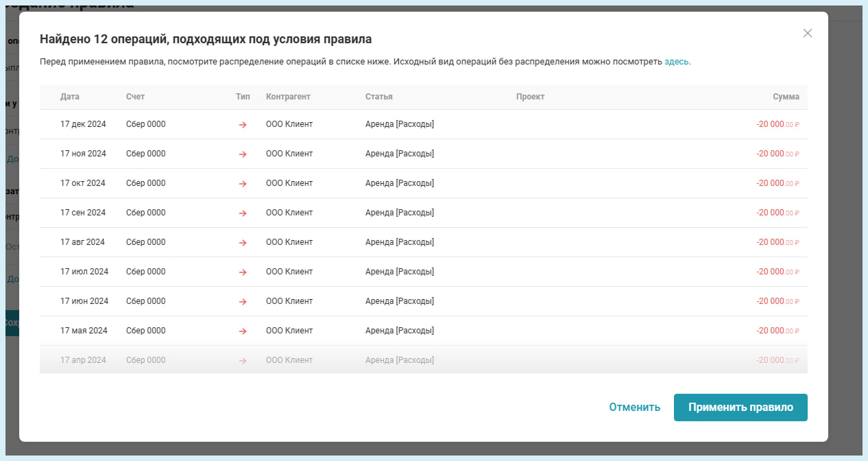Screen dimensions: 868x461
Task: Click the expense arrow icon in 17 авг 2024 row
Action: (x=243, y=243)
